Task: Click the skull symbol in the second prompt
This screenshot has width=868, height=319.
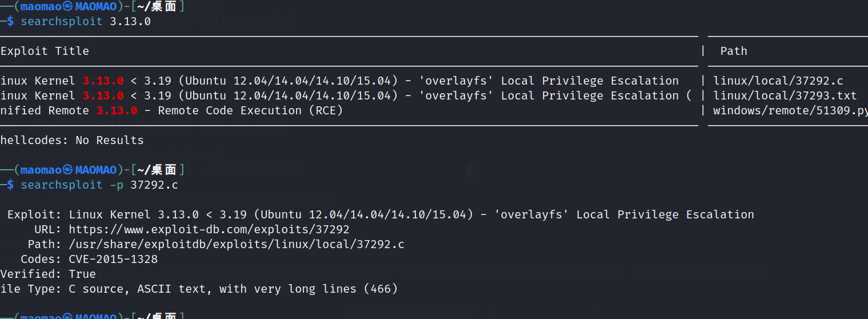Action: [x=68, y=170]
